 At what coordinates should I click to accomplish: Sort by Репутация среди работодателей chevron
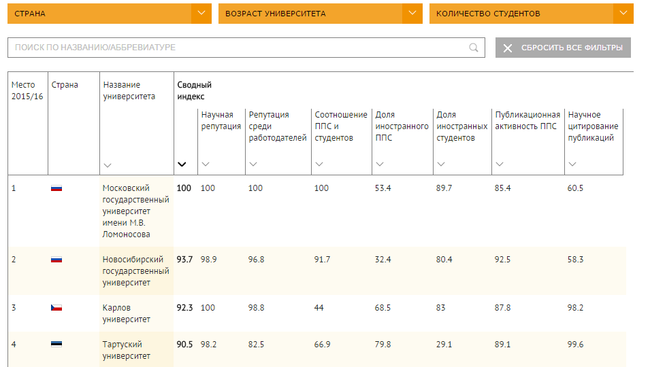(253, 164)
